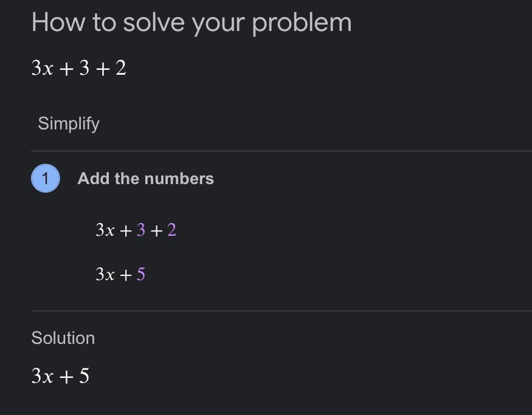This screenshot has height=415, width=532.
Task: Click the white 5 in the final solution
Action: 84,376
